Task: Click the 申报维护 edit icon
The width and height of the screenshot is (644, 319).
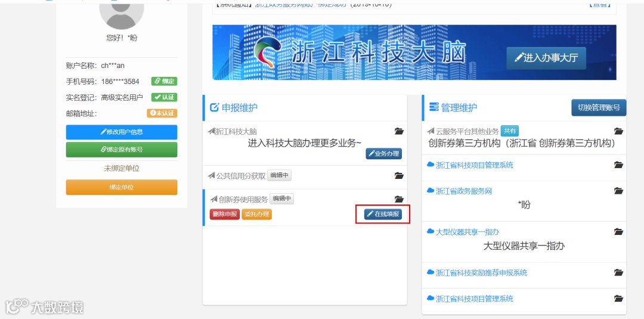Action: pos(215,108)
